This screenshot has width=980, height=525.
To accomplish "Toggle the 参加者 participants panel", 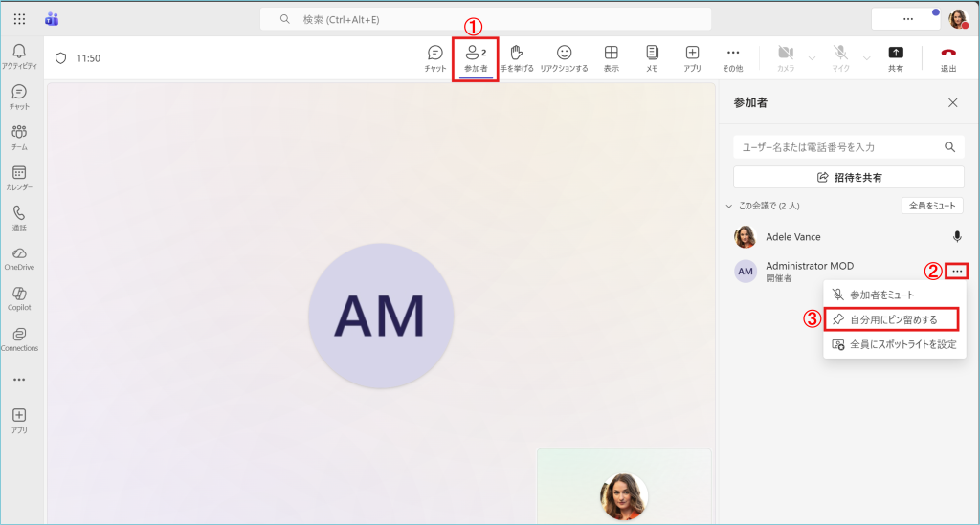I will [x=476, y=57].
